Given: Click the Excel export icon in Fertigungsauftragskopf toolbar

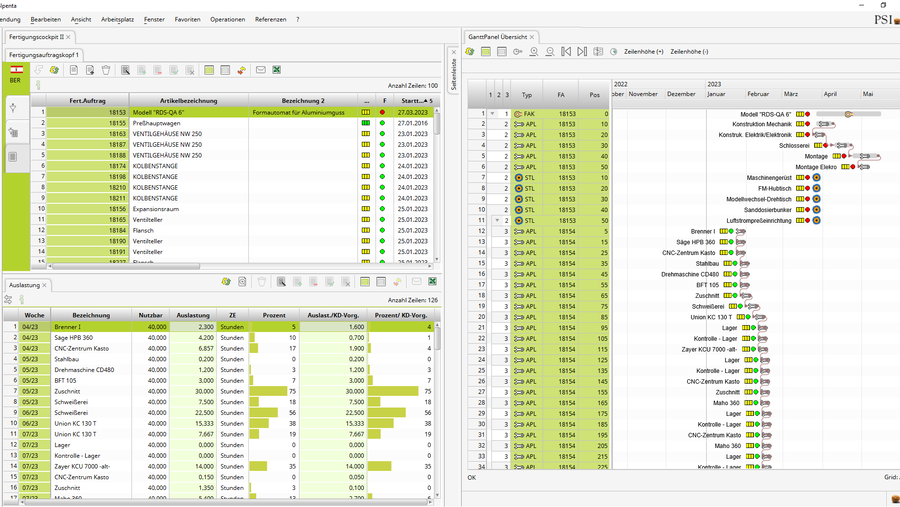Looking at the screenshot, I should (277, 70).
